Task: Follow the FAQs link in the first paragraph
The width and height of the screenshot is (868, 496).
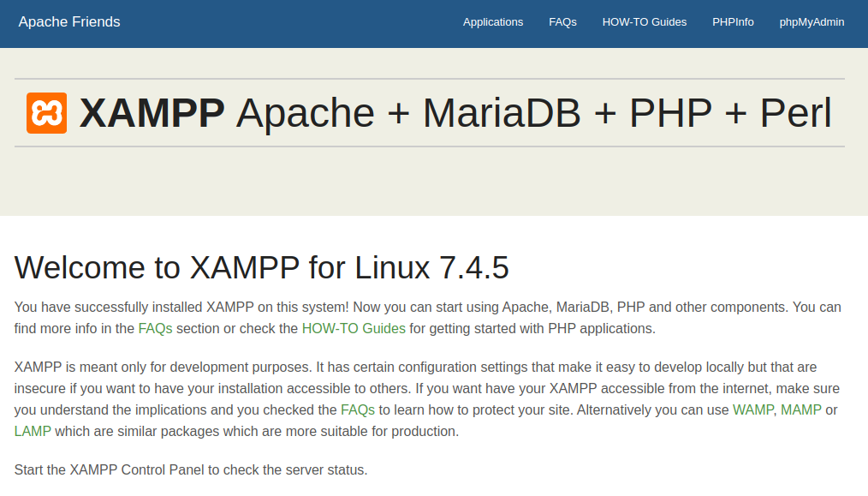Action: click(155, 329)
